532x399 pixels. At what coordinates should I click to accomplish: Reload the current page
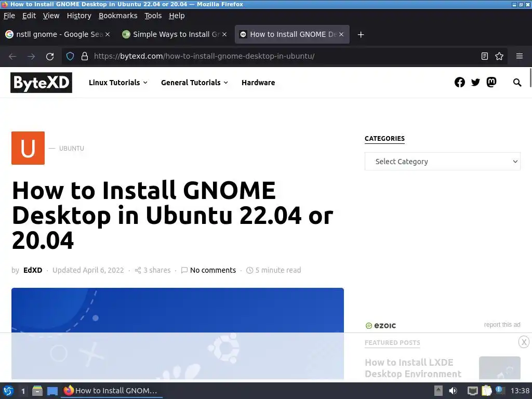coord(50,56)
